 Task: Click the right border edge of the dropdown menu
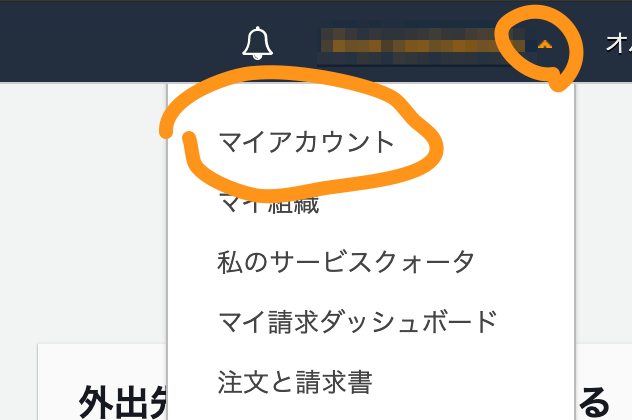pyautogui.click(x=574, y=252)
